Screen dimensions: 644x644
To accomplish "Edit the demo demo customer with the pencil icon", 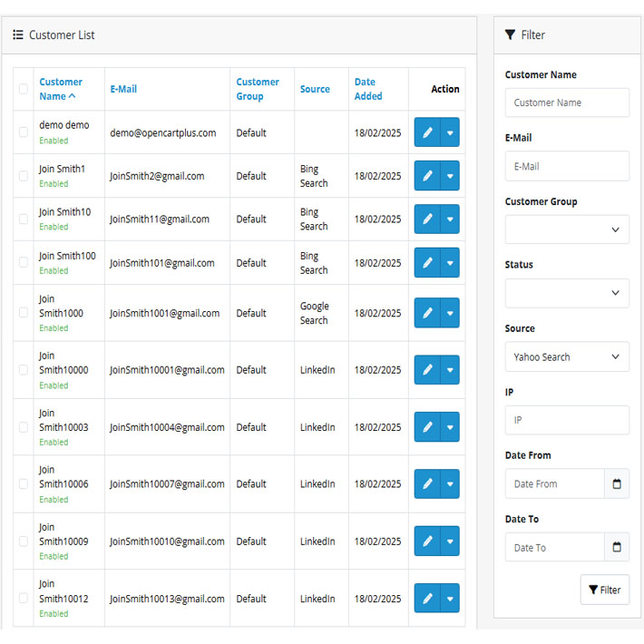I will pyautogui.click(x=427, y=132).
